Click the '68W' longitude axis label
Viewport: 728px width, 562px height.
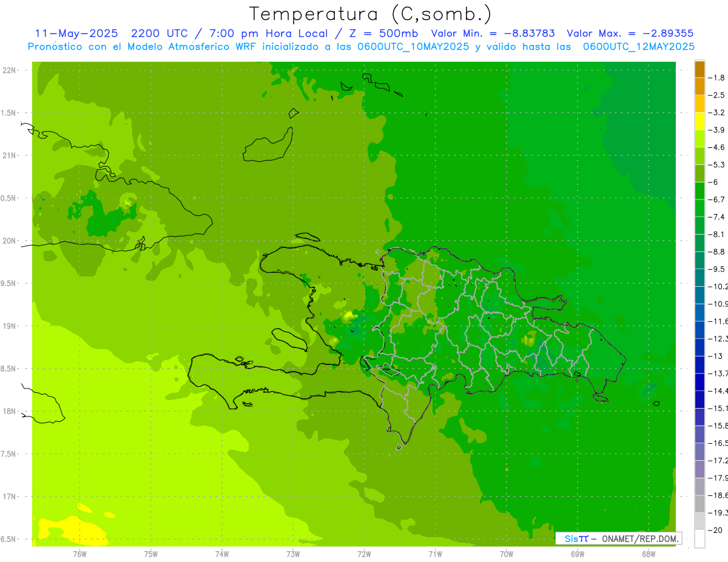click(x=649, y=554)
